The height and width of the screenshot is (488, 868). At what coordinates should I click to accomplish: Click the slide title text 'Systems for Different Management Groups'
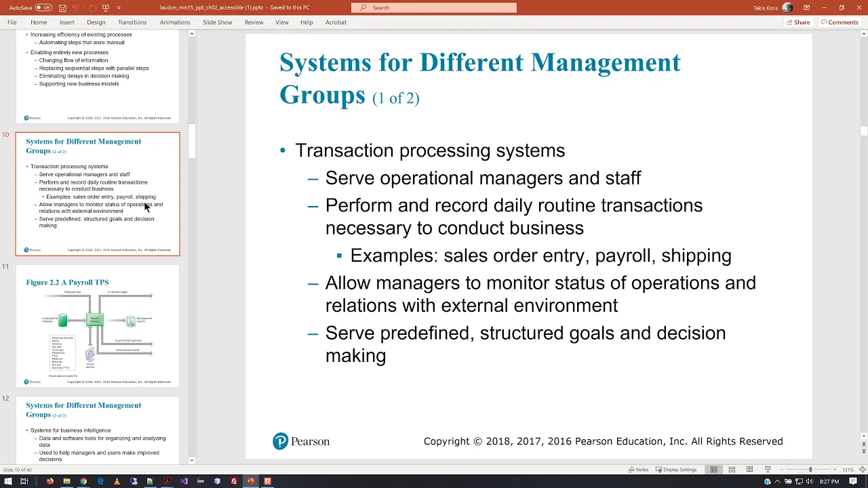coord(479,79)
